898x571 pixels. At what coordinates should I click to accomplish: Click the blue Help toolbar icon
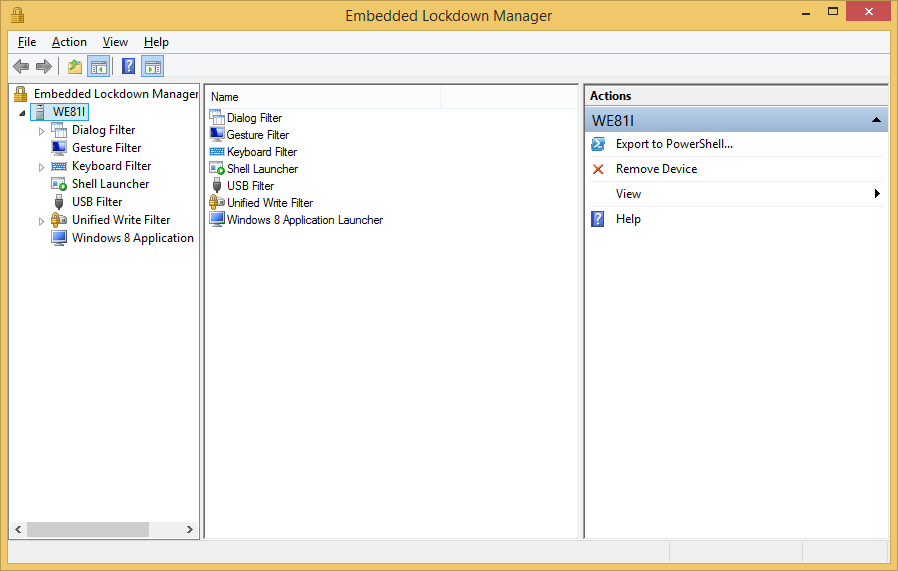[x=129, y=66]
